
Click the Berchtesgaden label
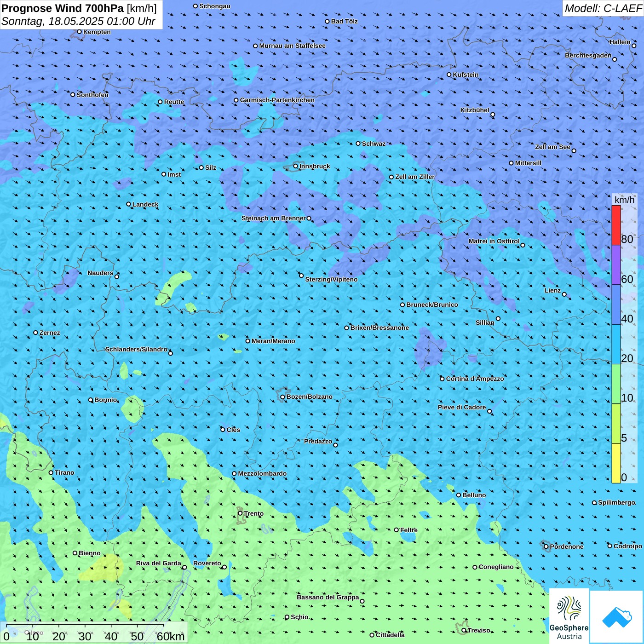(588, 55)
